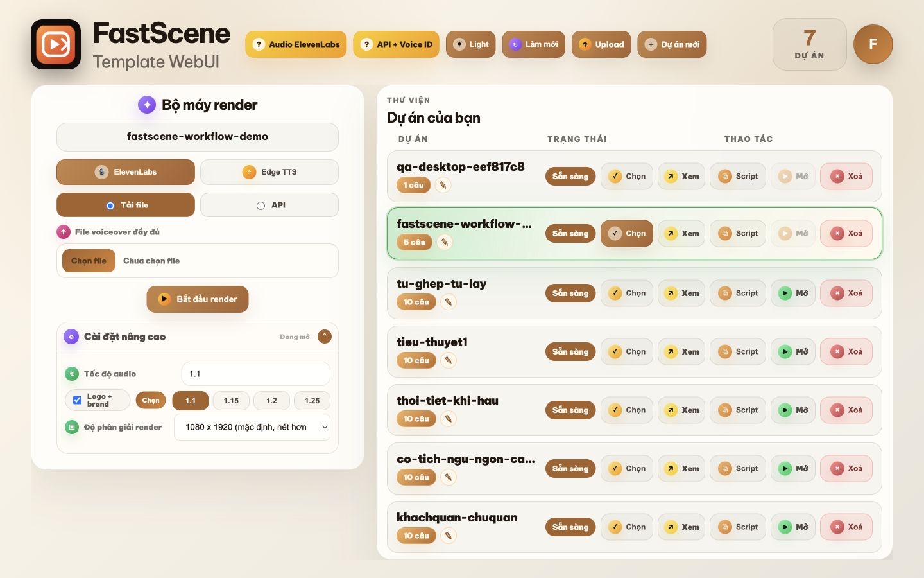Image resolution: width=924 pixels, height=578 pixels.
Task: Switch to ElevenLabs voice engine tab
Action: coord(126,172)
